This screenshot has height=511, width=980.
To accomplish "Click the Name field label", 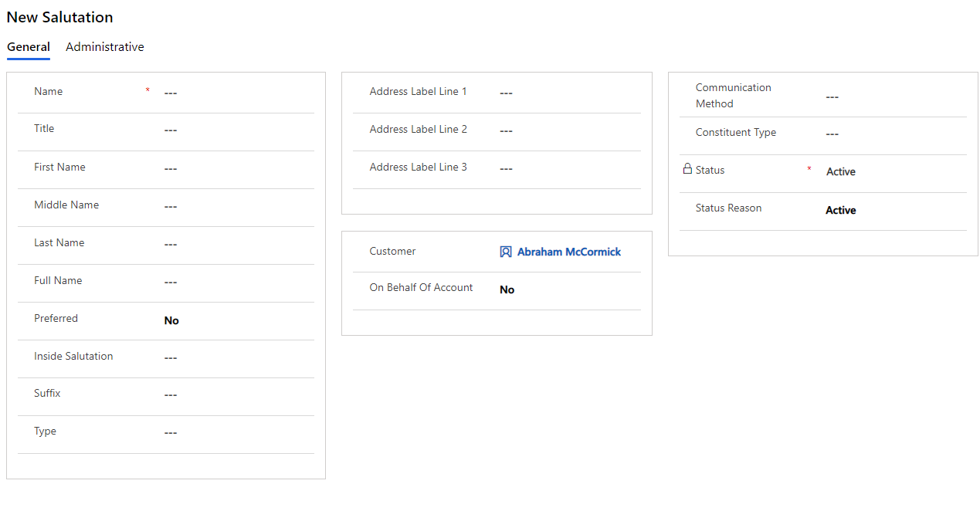I will tap(49, 91).
